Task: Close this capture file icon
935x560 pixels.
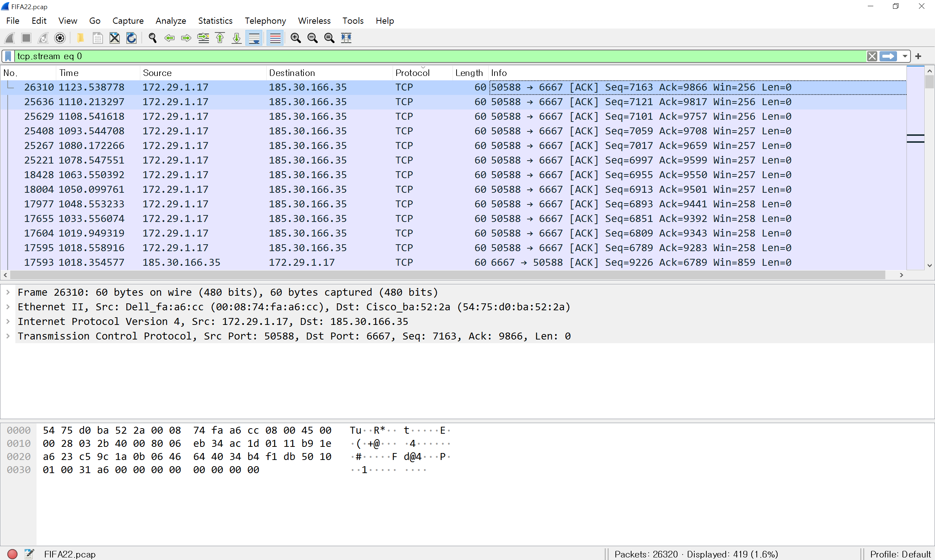Action: (114, 38)
